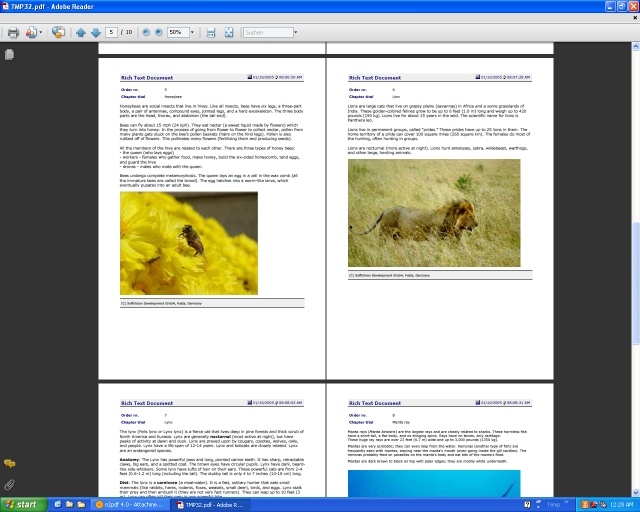Expand the Suchen search options arrow
The width and height of the screenshot is (640, 512).
pos(296,32)
